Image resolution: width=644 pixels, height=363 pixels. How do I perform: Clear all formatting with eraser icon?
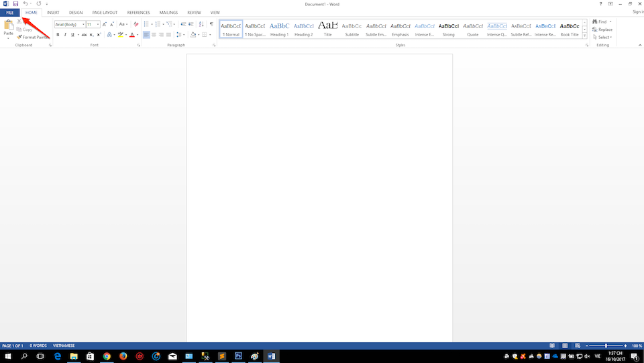[136, 24]
